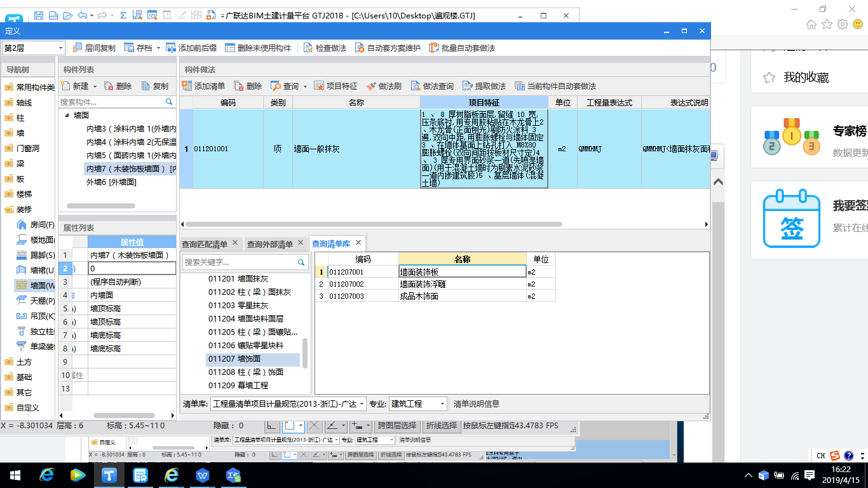This screenshot has height=488, width=868.
Task: Expand 常用构件类型 in navigation tree
Action: click(8, 87)
